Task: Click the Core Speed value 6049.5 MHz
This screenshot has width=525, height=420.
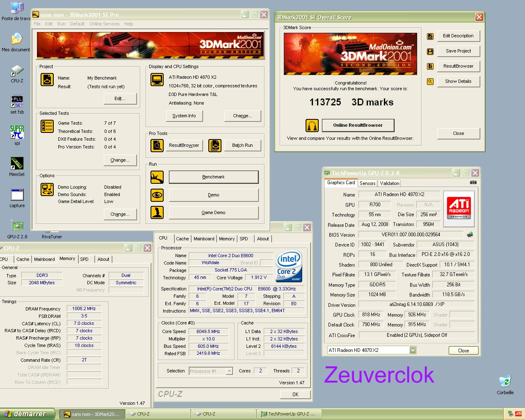Action: pos(208,332)
